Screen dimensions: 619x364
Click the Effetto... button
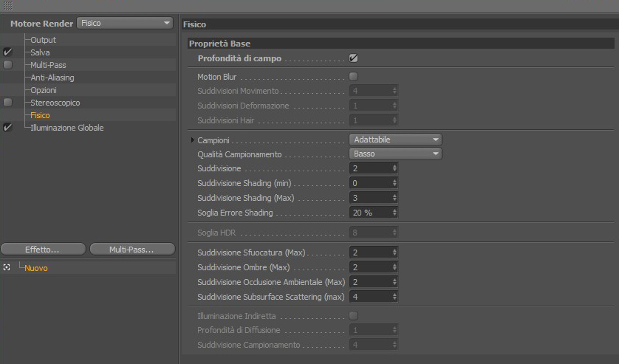point(42,250)
